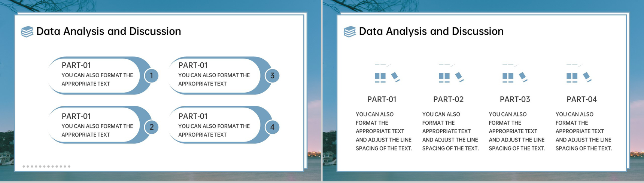Viewport: 644px width, 183px height.
Task: Select the right slide's Data Analysis and Discussion title
Action: (x=431, y=31)
